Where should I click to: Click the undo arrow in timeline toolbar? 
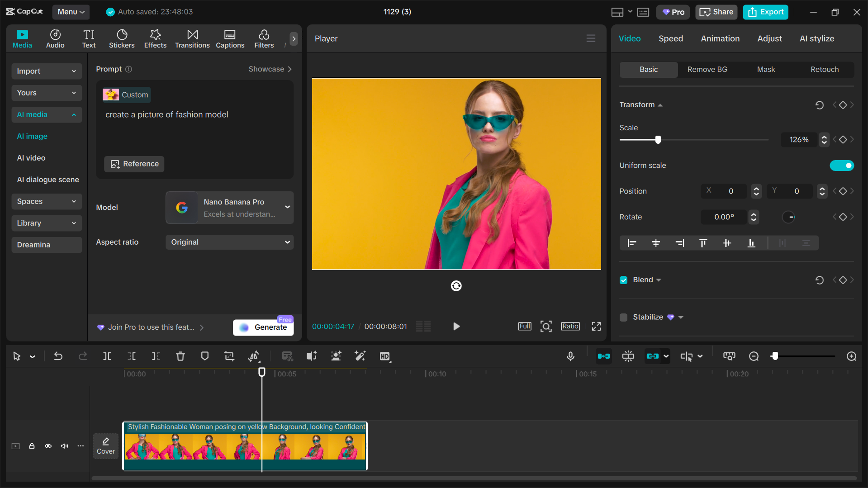58,356
